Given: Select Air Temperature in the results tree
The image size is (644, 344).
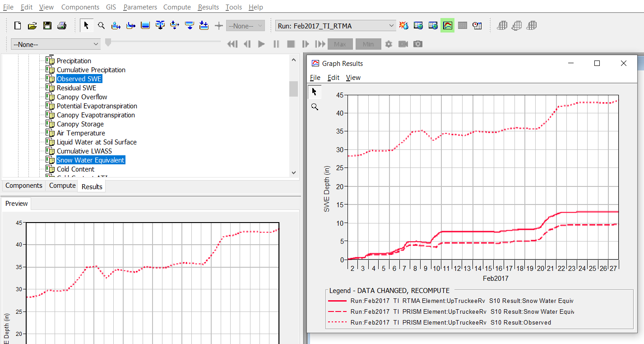Looking at the screenshot, I should pyautogui.click(x=81, y=133).
